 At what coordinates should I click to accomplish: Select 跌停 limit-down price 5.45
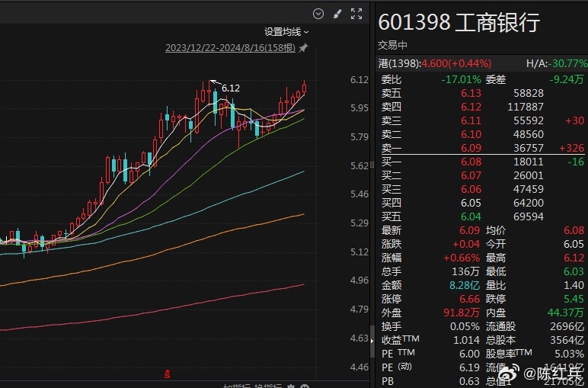coord(574,299)
